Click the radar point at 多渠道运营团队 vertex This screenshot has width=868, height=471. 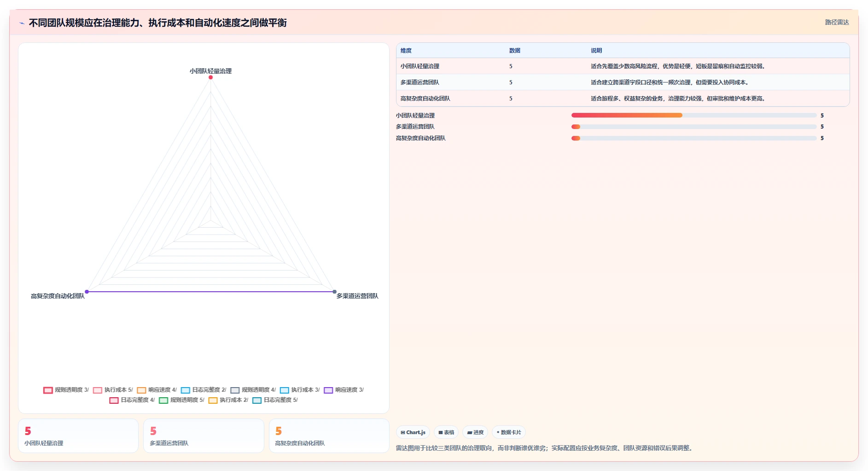(335, 292)
